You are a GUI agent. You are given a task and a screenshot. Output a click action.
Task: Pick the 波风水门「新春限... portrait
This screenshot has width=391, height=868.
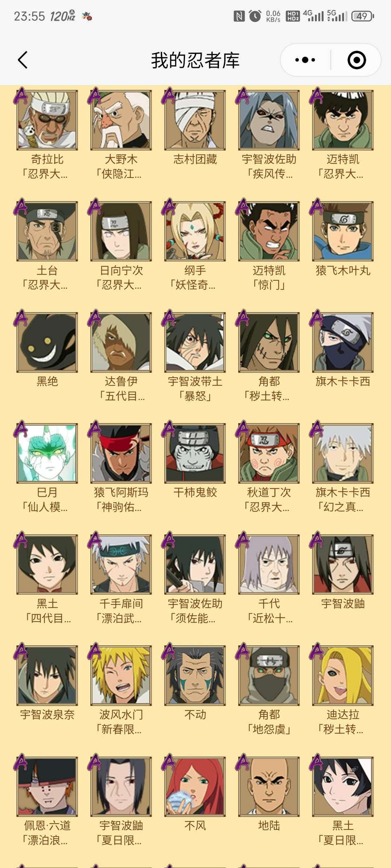click(x=121, y=675)
